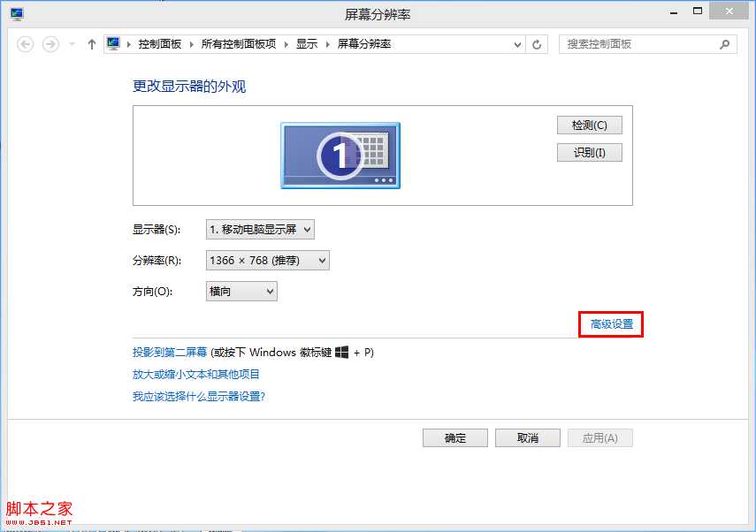The image size is (756, 532).
Task: Click the 确定 button
Action: 455,438
